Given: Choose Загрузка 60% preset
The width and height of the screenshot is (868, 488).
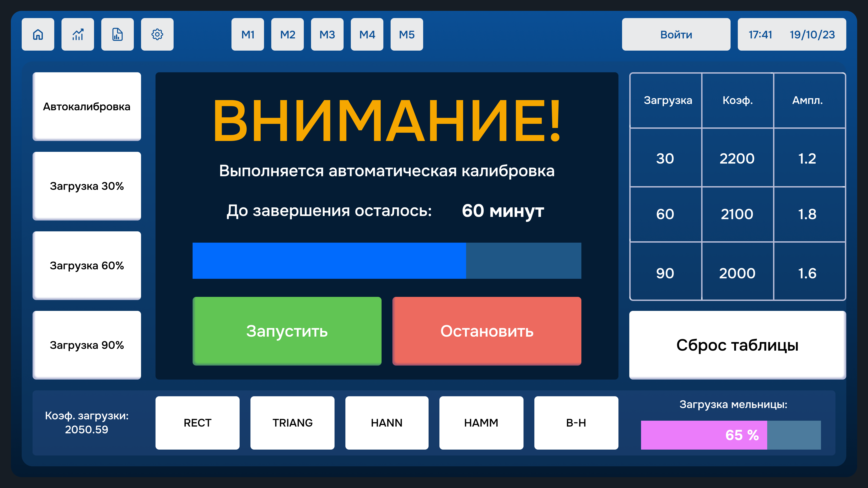Looking at the screenshot, I should 87,265.
